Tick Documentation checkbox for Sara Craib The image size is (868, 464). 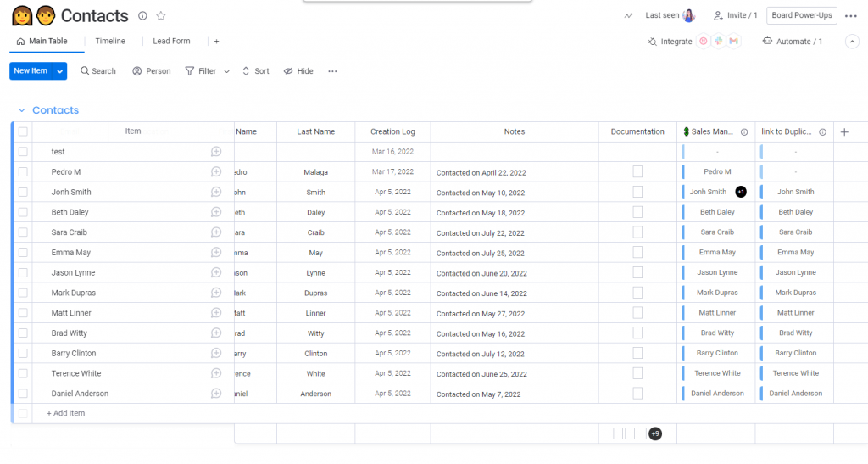637,232
